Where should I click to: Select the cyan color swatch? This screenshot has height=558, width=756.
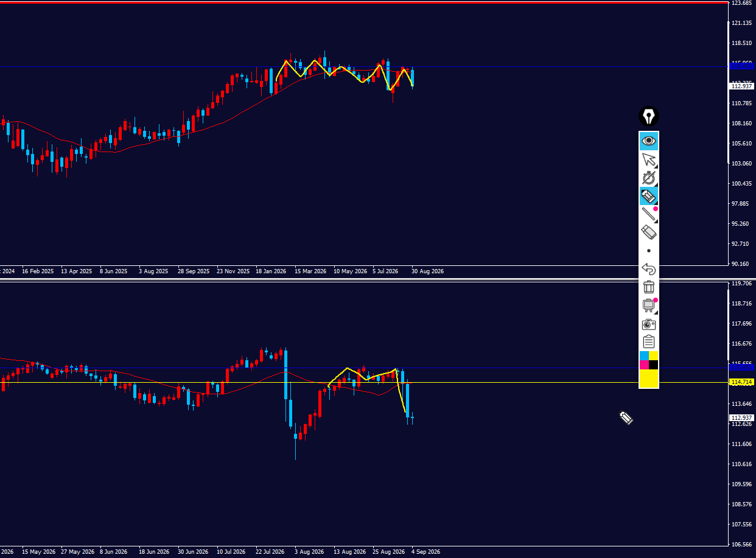pyautogui.click(x=644, y=355)
